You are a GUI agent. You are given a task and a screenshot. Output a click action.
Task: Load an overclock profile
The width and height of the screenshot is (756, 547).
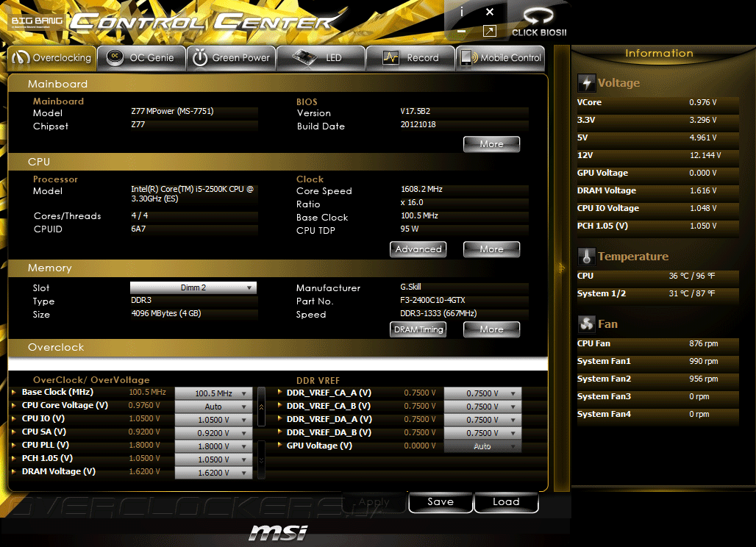(506, 501)
